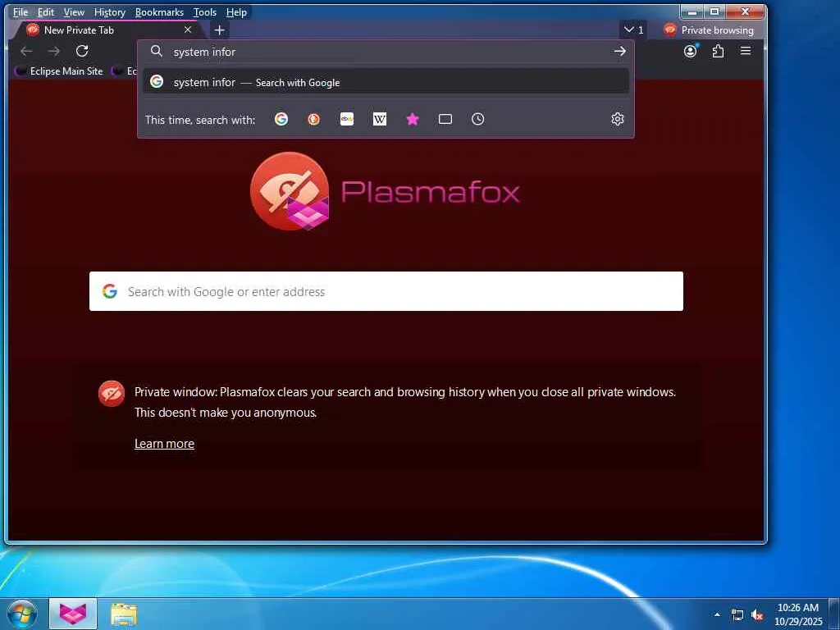The width and height of the screenshot is (840, 630).
Task: Click the Private browsing indicator
Action: pyautogui.click(x=708, y=30)
